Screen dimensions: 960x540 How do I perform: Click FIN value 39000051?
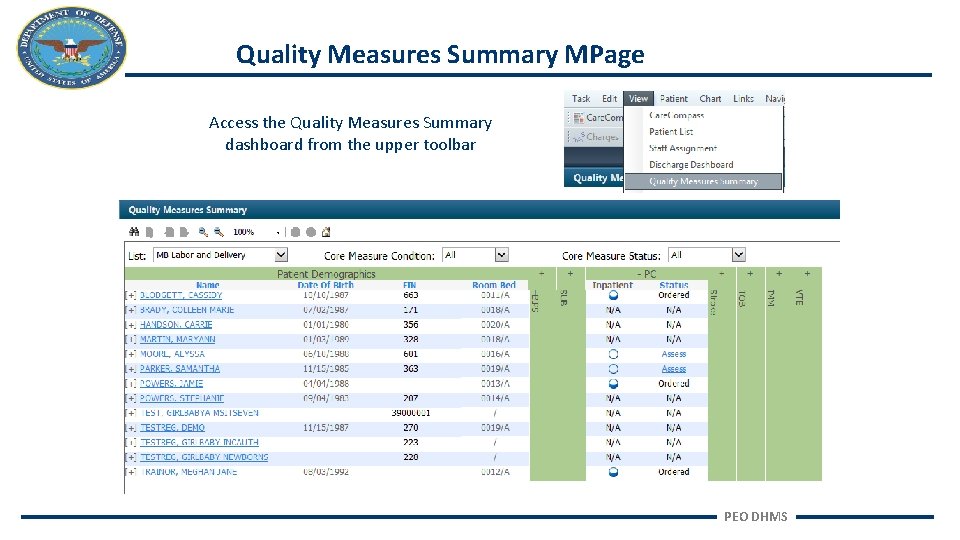coord(411,413)
